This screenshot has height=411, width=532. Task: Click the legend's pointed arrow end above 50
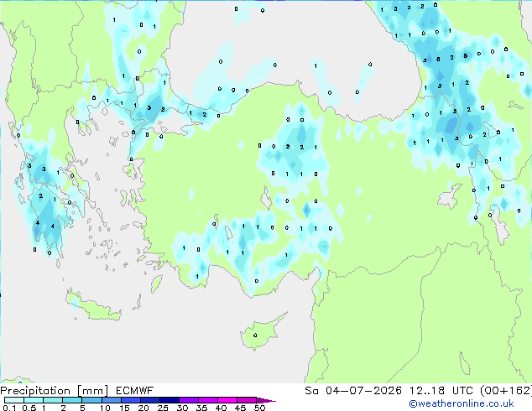266,400
